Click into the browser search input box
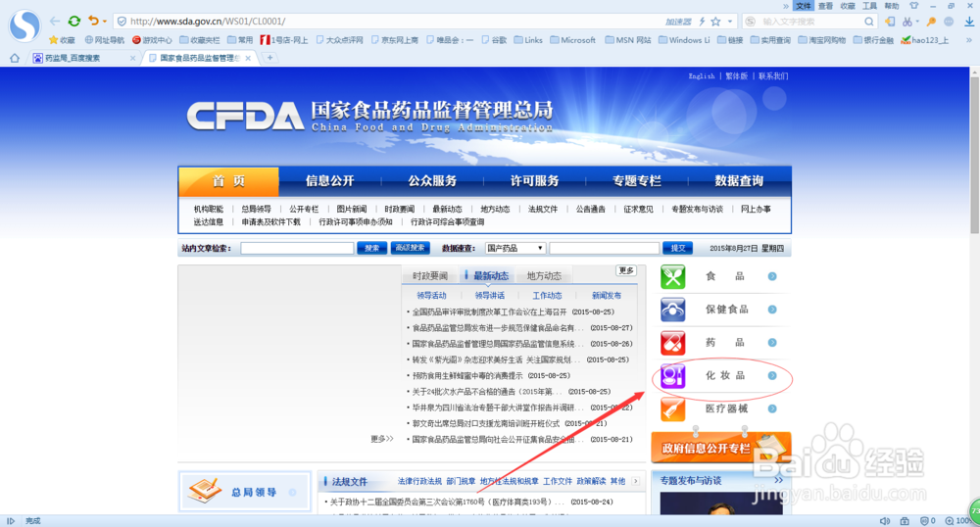980x527 pixels. tap(810, 22)
